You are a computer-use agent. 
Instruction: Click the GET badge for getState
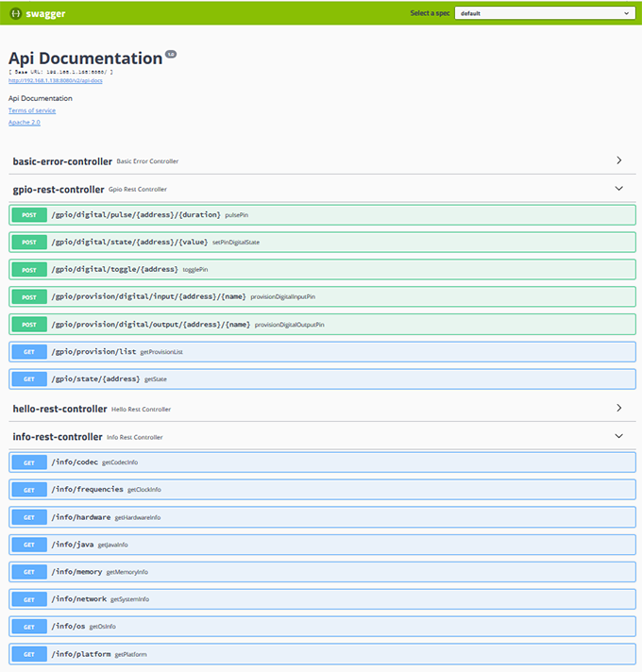tap(29, 379)
